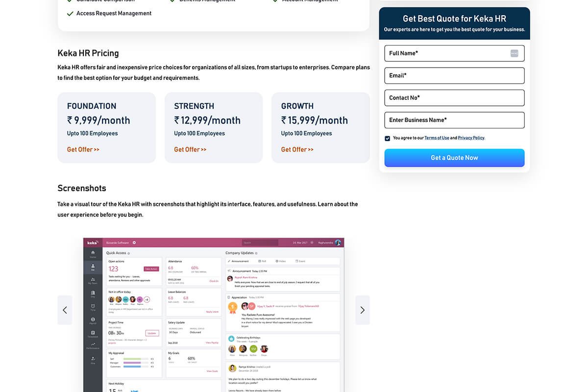Click the My Team sidebar icon
Screen dimensions: 588x392
point(93,280)
